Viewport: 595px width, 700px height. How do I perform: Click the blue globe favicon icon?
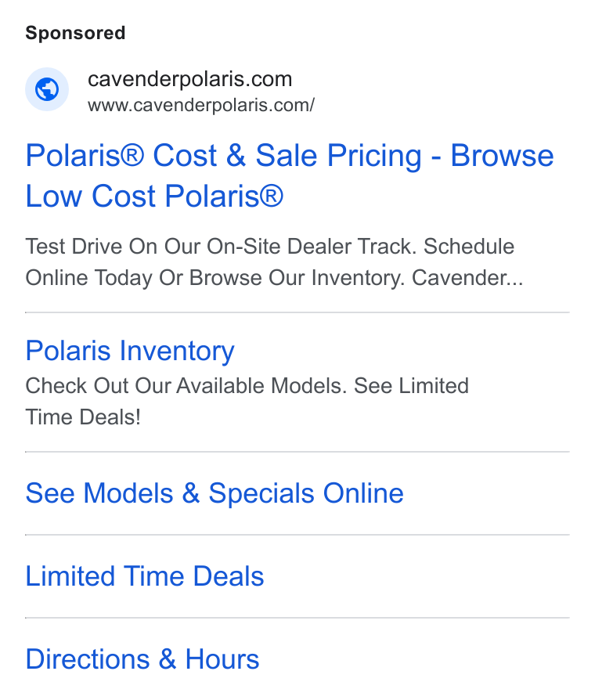tap(47, 89)
